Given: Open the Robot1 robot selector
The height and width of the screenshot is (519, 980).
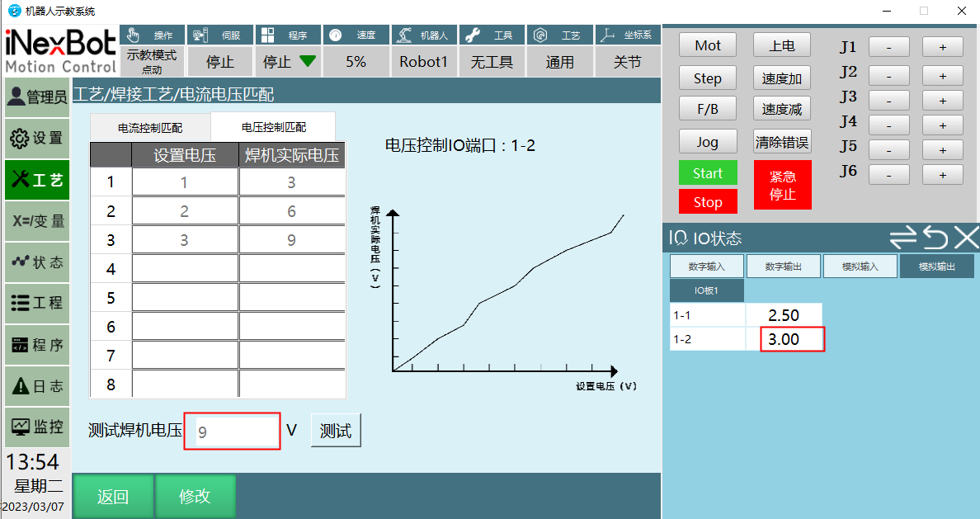Looking at the screenshot, I should click(x=423, y=62).
